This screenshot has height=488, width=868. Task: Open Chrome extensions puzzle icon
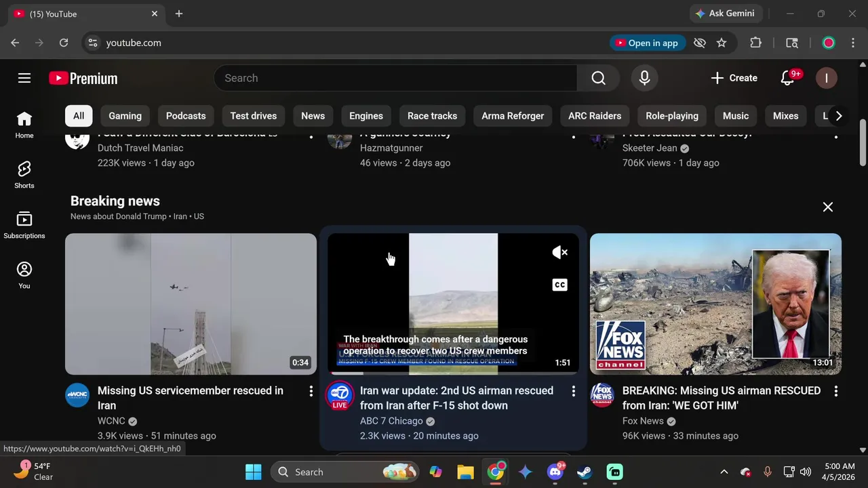(755, 43)
